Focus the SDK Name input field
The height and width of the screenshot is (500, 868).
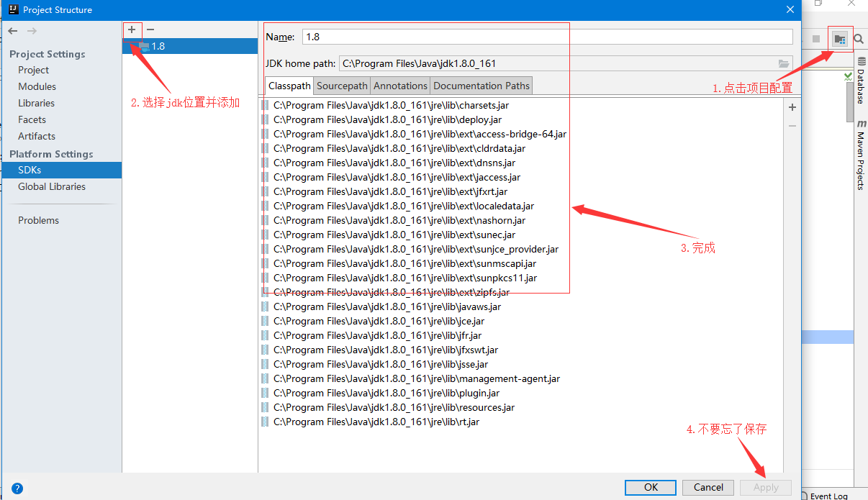547,37
